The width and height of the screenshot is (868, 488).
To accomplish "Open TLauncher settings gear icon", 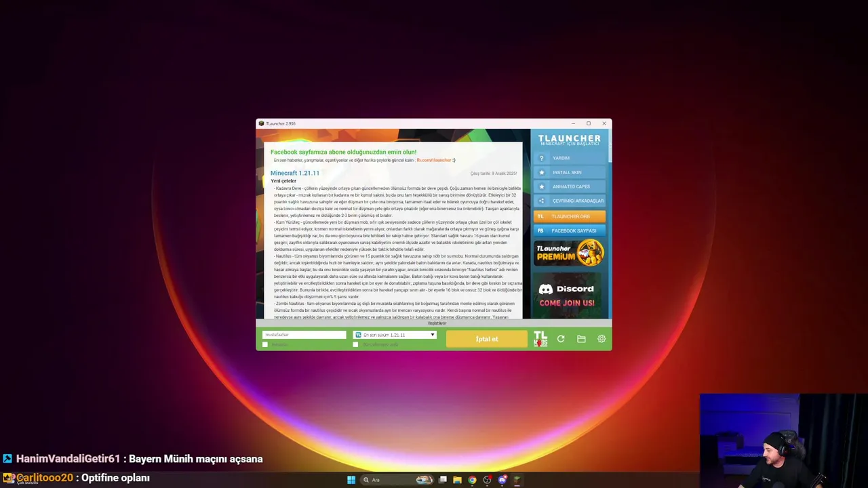I will pyautogui.click(x=601, y=339).
